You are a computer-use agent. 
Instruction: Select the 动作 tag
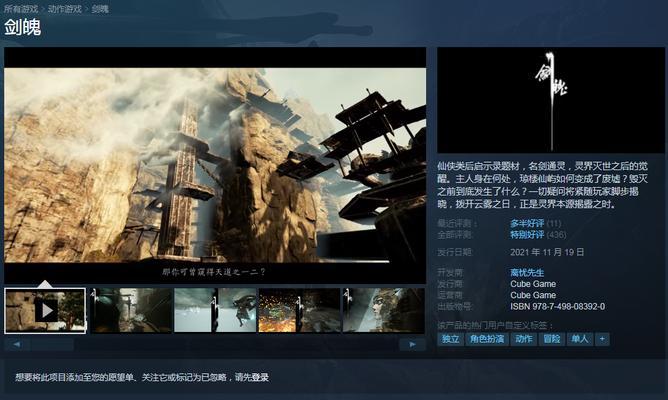(x=524, y=339)
